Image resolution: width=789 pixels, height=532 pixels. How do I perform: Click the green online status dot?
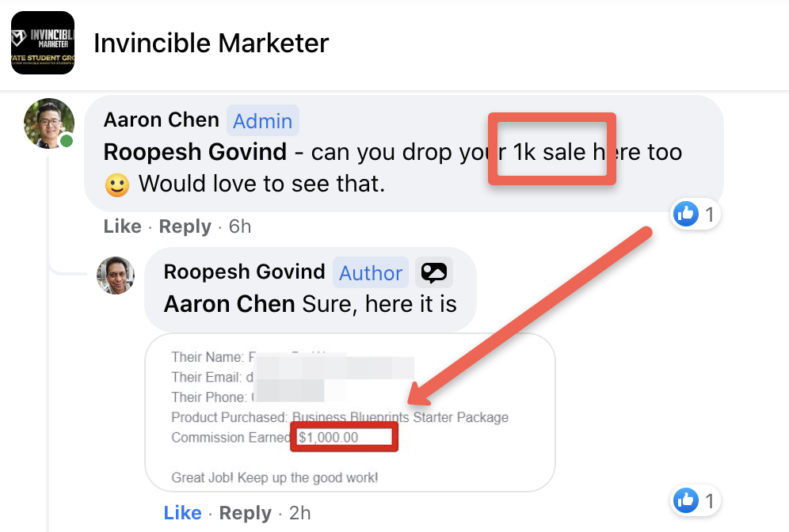tap(67, 141)
